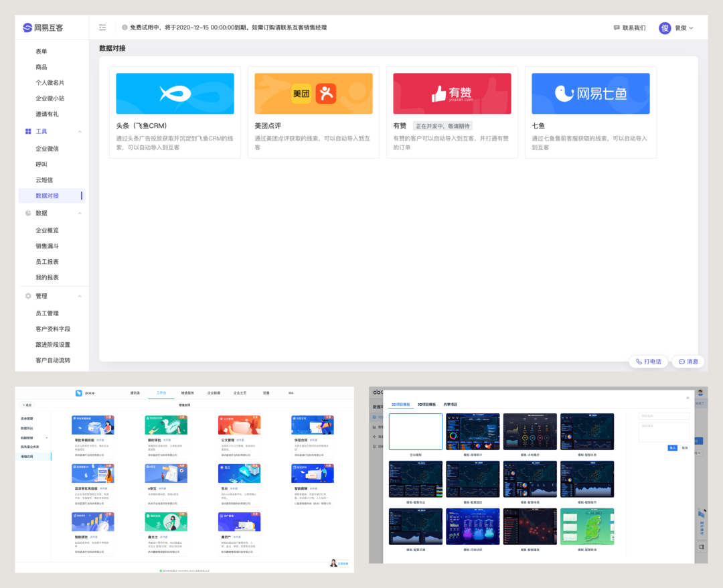
Task: Close the template dialog in bottom-right window
Action: tap(688, 398)
